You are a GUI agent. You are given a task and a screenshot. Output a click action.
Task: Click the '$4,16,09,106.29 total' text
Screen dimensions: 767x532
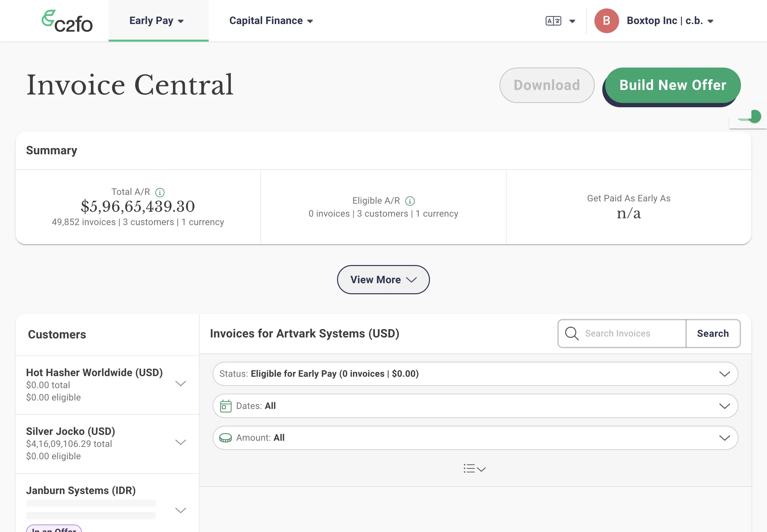click(69, 444)
